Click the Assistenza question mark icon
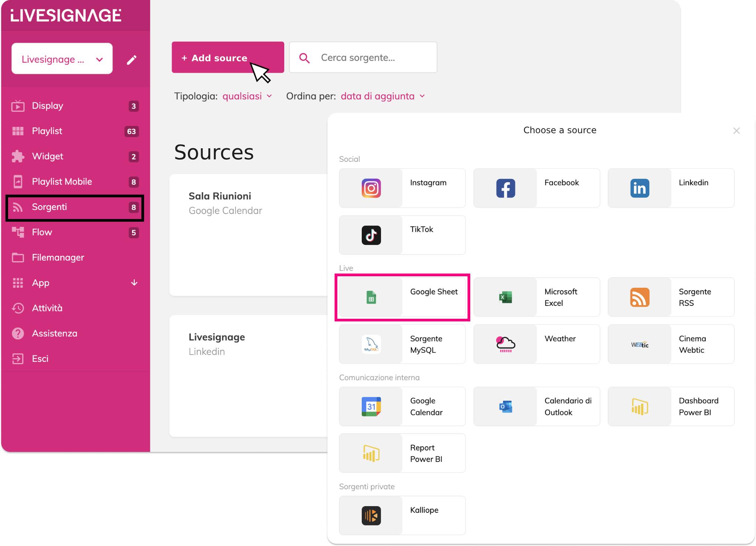This screenshot has width=756, height=546. [18, 334]
